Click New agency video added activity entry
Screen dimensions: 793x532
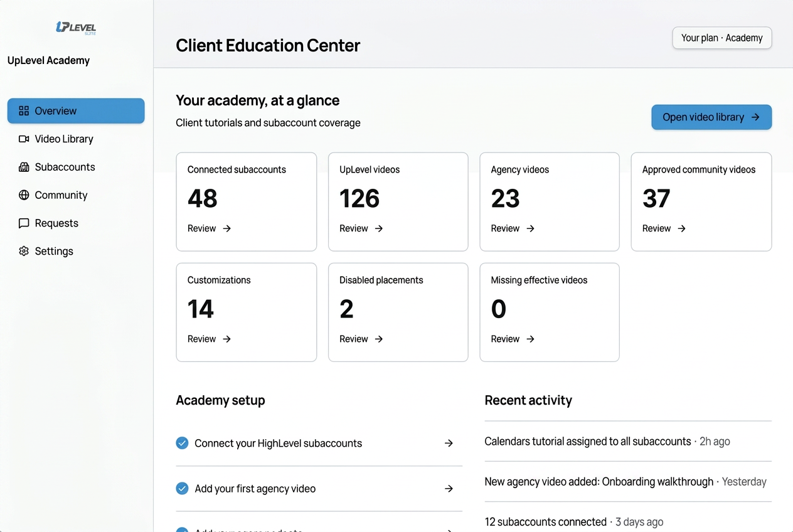tap(628, 482)
